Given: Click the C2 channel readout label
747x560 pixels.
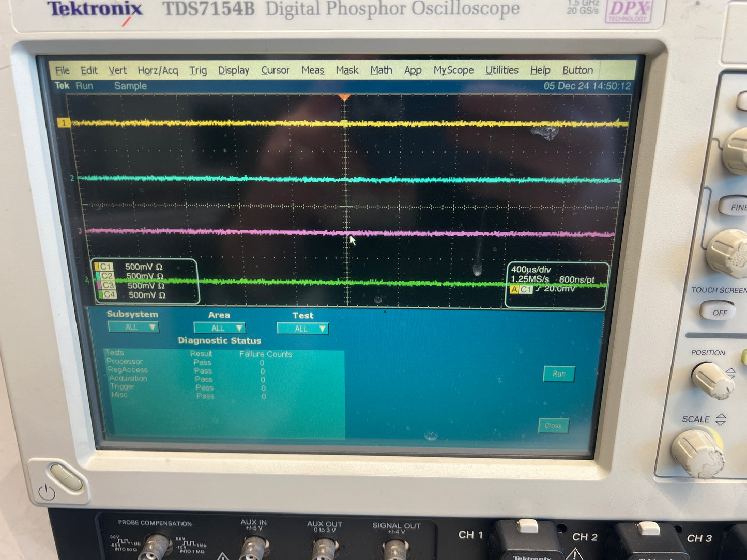Looking at the screenshot, I should (106, 276).
